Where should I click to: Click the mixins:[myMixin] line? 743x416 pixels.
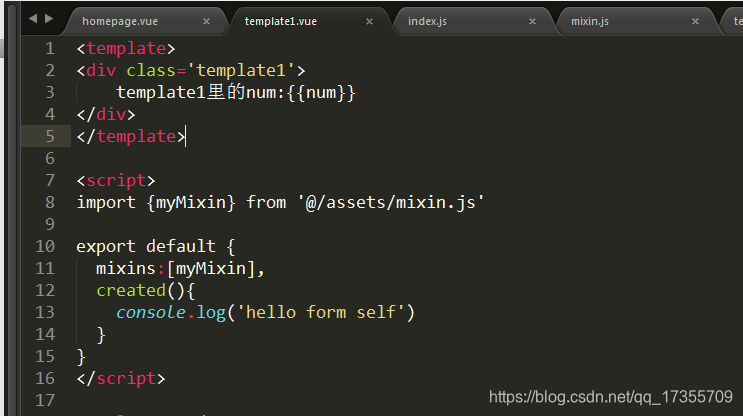180,269
